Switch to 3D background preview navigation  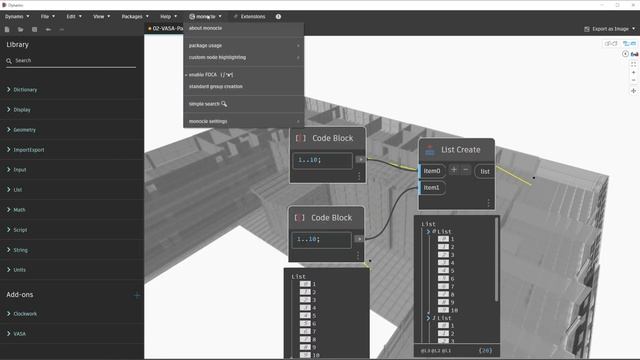coord(611,43)
